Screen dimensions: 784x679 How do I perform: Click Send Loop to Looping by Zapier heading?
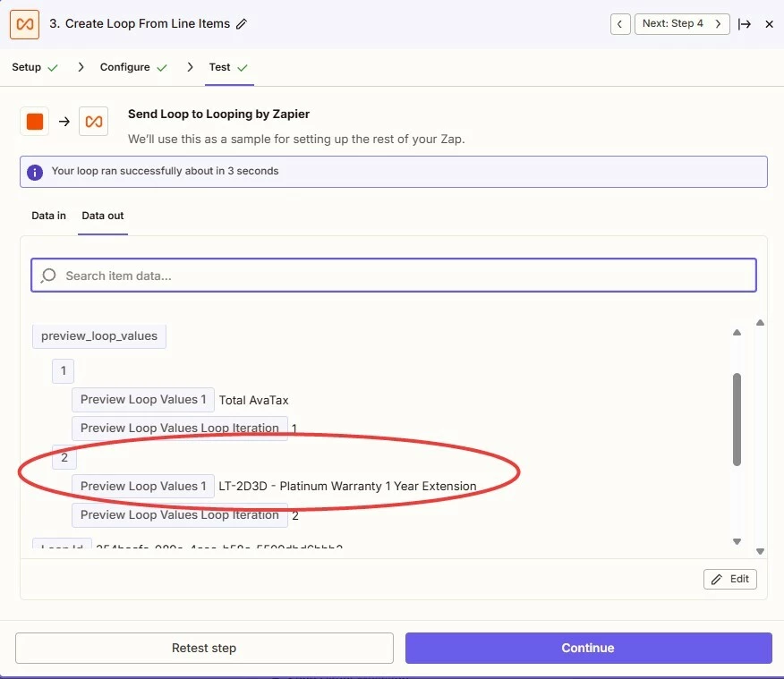[218, 114]
